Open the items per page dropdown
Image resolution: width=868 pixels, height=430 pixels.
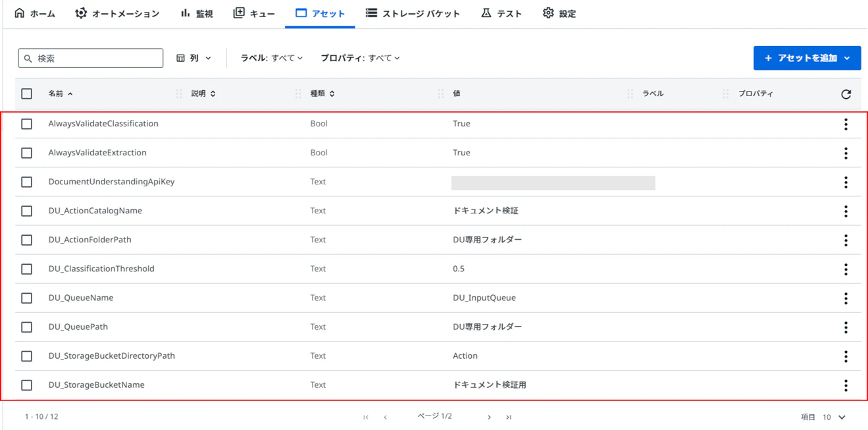[834, 417]
